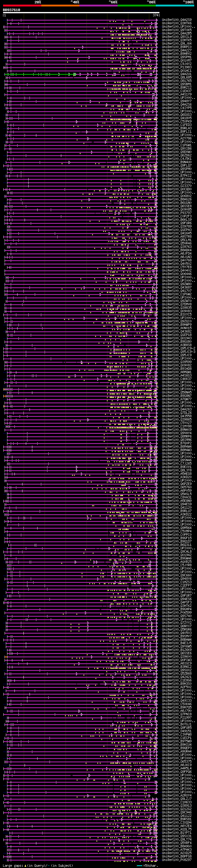
Task: Select UniRef100_C1MY88 entry
Action: tap(177, 426)
